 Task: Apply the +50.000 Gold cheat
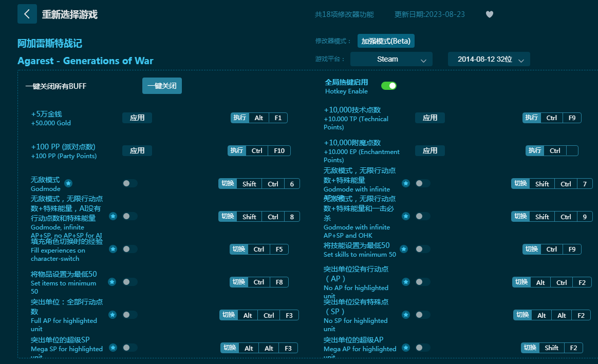(x=137, y=118)
